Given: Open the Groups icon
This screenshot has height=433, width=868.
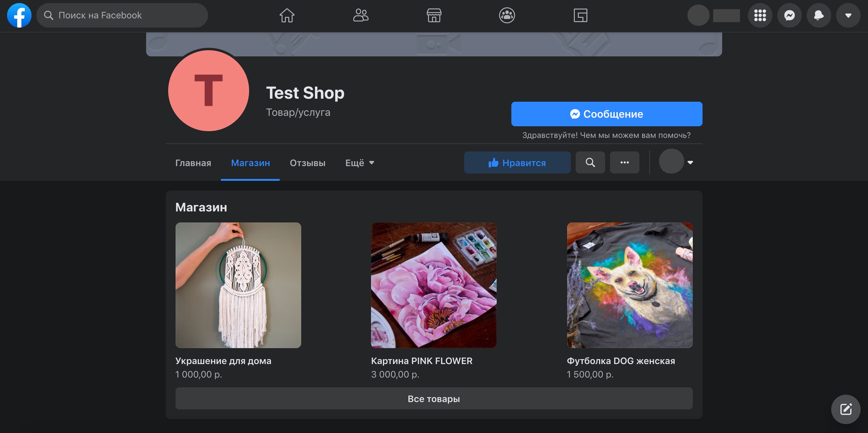Looking at the screenshot, I should tap(507, 15).
